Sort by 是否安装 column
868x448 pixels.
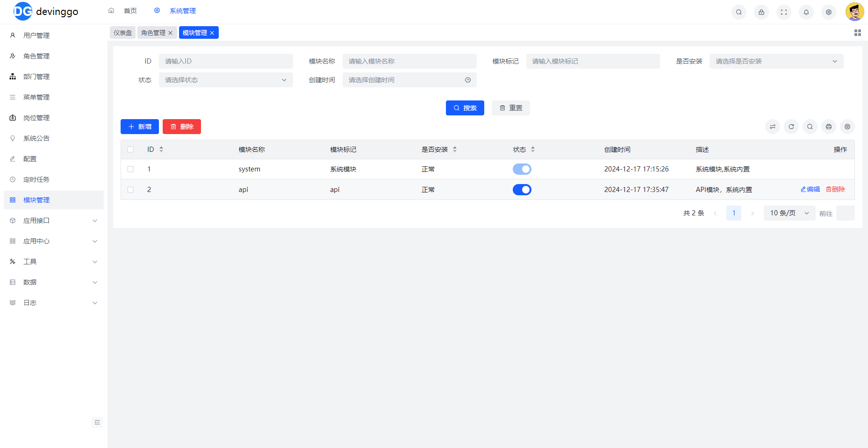(x=455, y=149)
